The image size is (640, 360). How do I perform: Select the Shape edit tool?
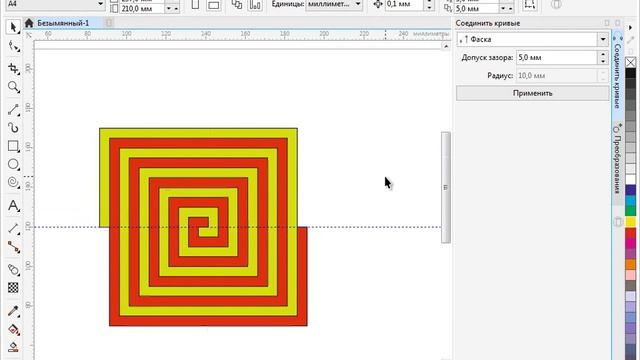[13, 47]
